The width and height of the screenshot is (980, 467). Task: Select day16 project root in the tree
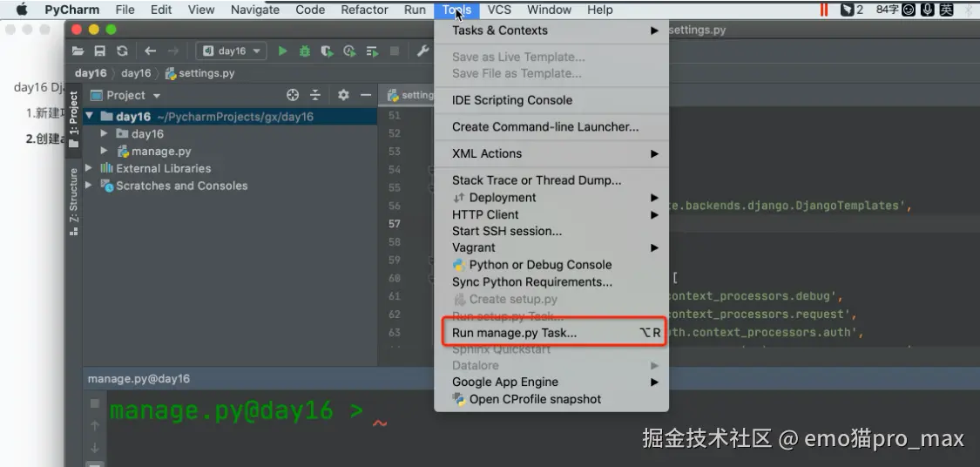(x=230, y=117)
